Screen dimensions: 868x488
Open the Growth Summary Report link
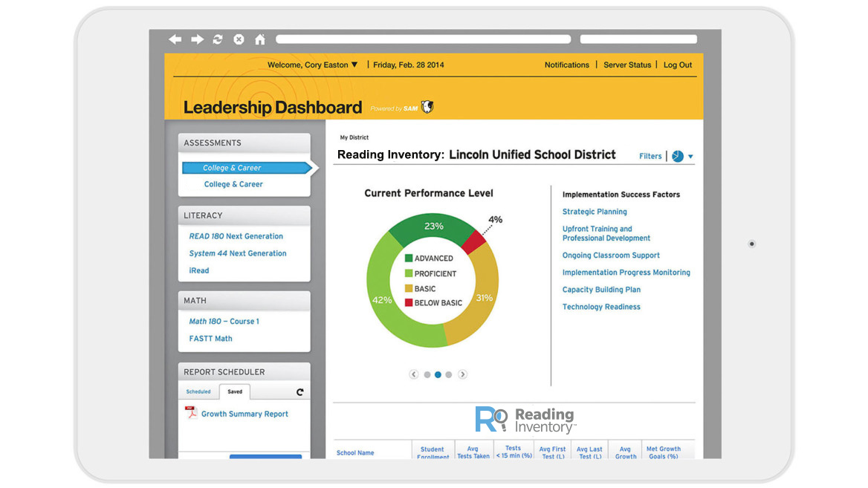(244, 413)
